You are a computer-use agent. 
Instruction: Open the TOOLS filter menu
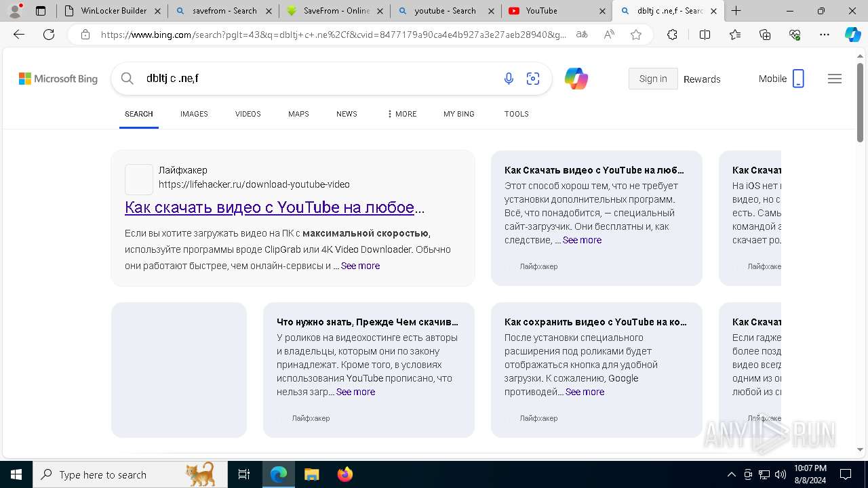(517, 114)
